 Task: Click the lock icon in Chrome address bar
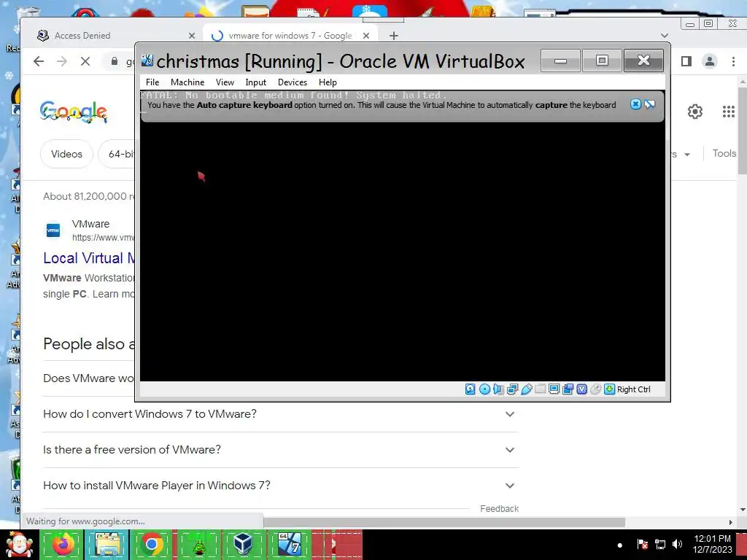[x=115, y=61]
